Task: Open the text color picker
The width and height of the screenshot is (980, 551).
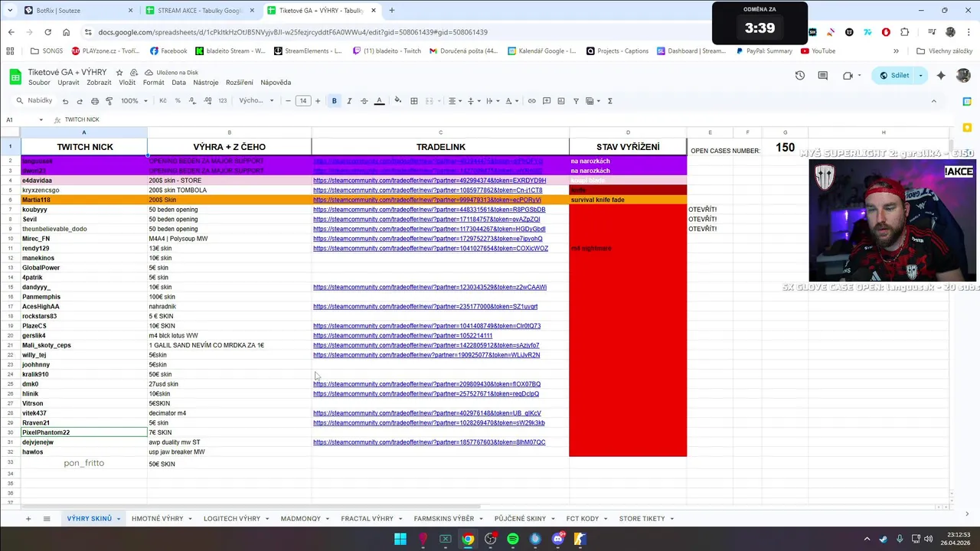Action: (379, 101)
